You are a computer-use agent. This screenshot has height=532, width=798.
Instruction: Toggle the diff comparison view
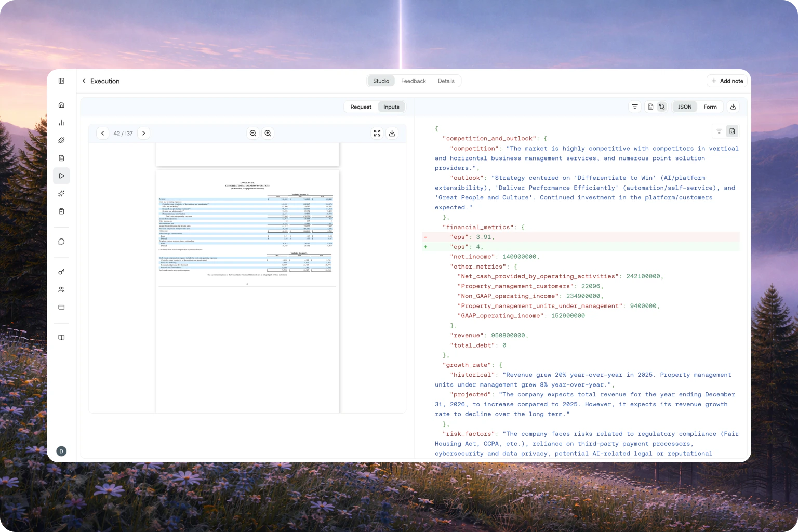pos(662,107)
